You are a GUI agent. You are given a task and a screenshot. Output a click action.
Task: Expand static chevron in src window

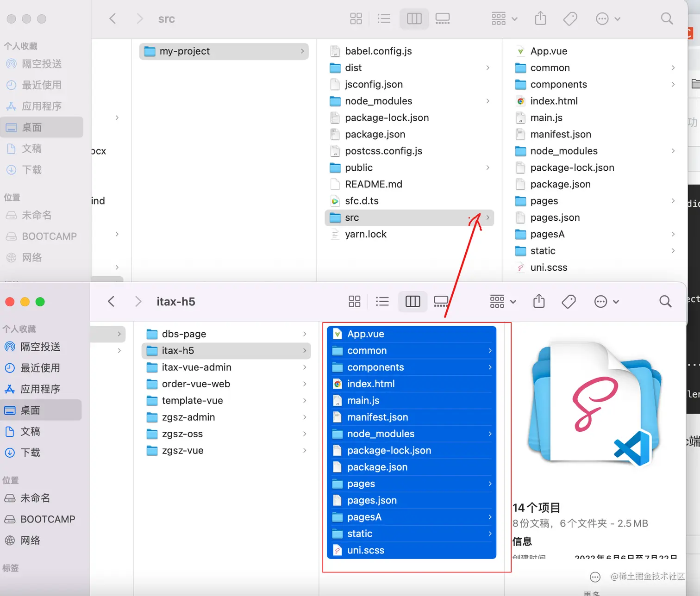(x=673, y=251)
